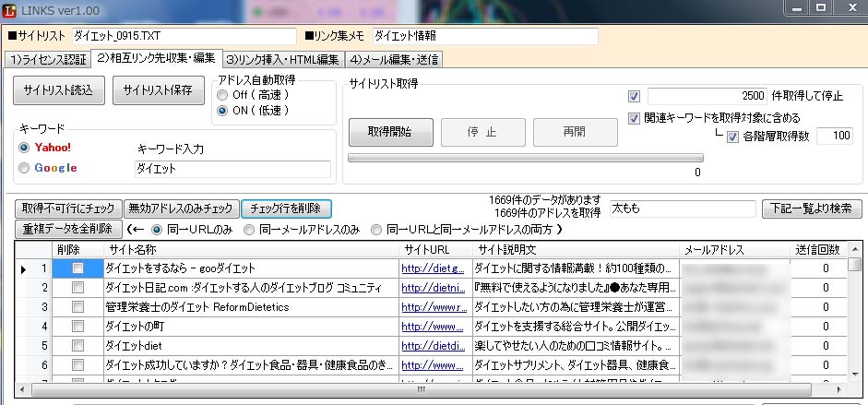
Task: Click the horizontal scrollbar thumb
Action: (x=422, y=389)
